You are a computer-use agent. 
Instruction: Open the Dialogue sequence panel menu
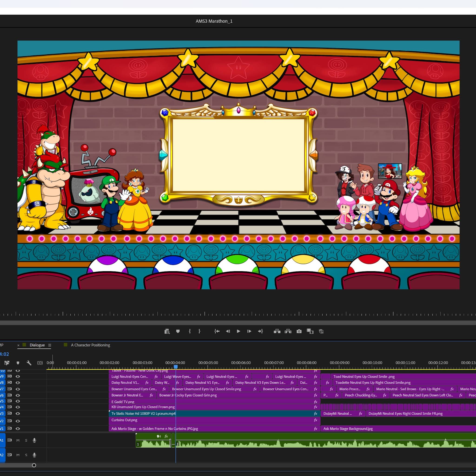coord(50,345)
